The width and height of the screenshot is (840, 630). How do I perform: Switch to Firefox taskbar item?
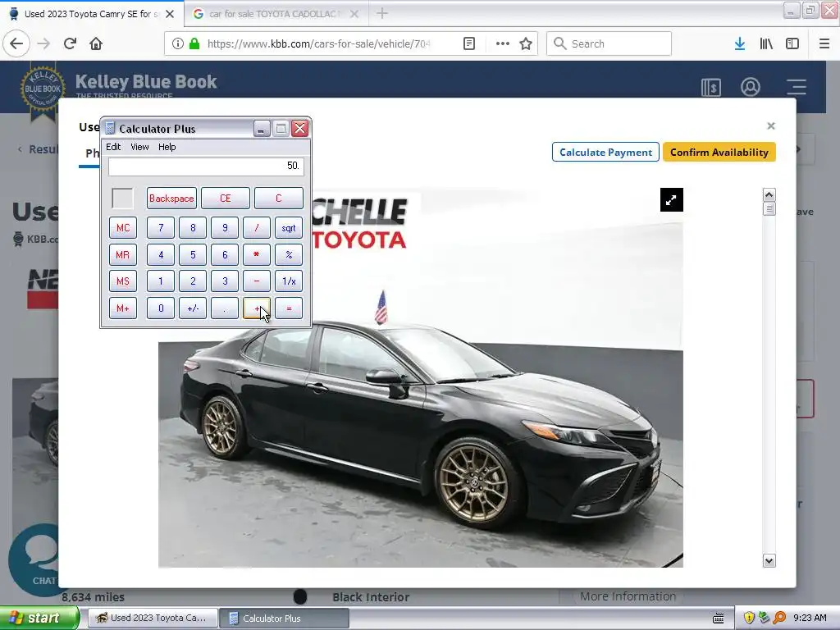pos(153,618)
